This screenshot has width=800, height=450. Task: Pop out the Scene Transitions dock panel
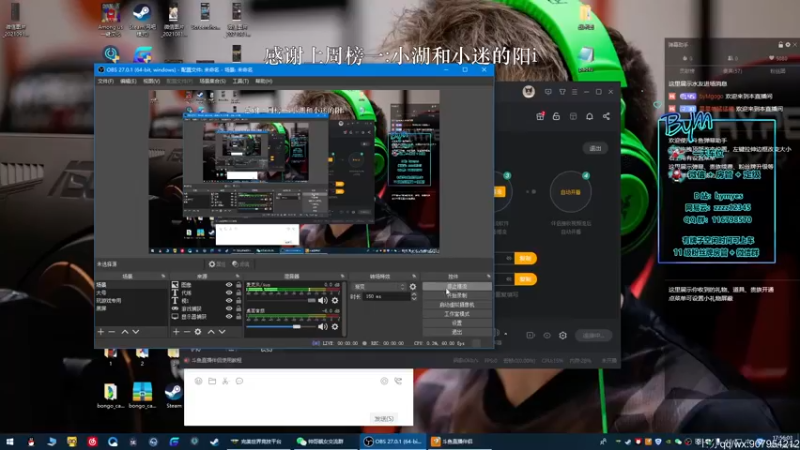(414, 276)
